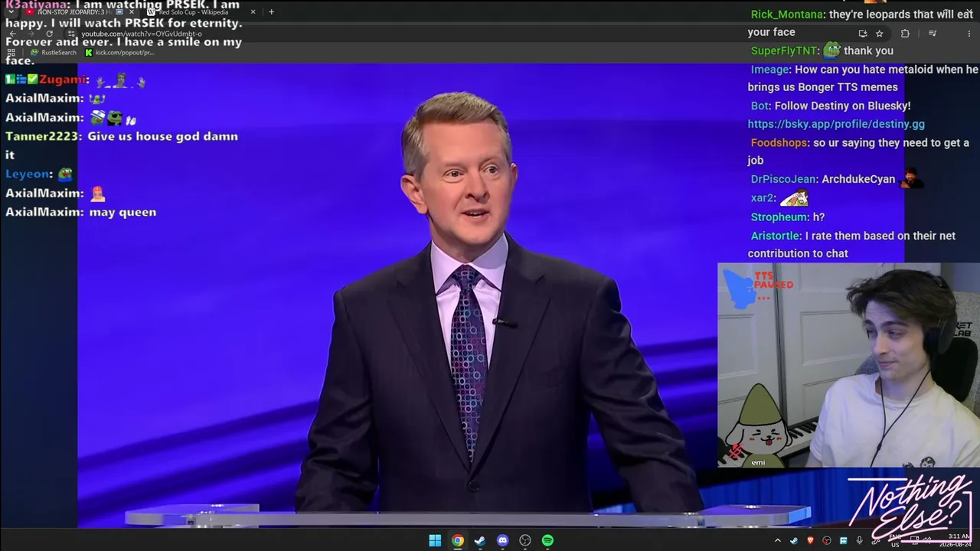
Task: Open the RustleSearch bookmark
Action: 54,53
